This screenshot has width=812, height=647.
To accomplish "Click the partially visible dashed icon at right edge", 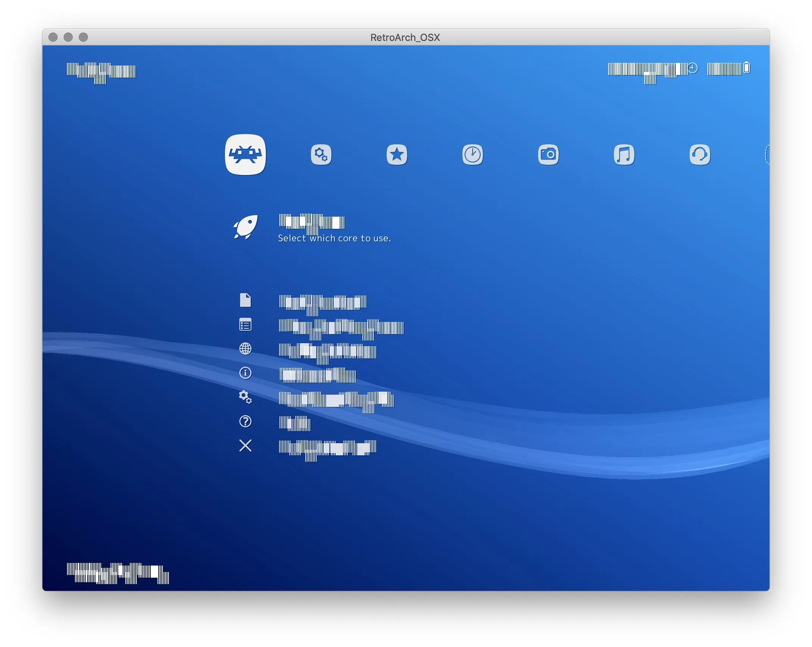I will (767, 155).
